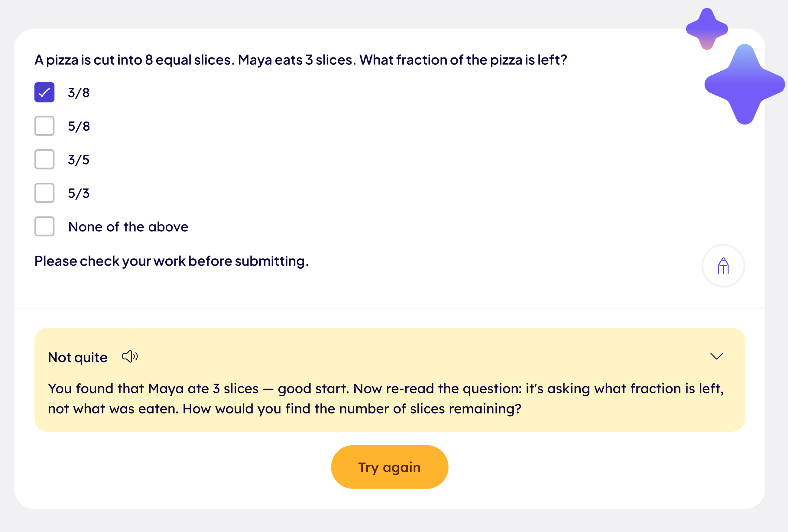Uncheck the 3/8 answer checkbox
The height and width of the screenshot is (532, 788).
coord(44,92)
